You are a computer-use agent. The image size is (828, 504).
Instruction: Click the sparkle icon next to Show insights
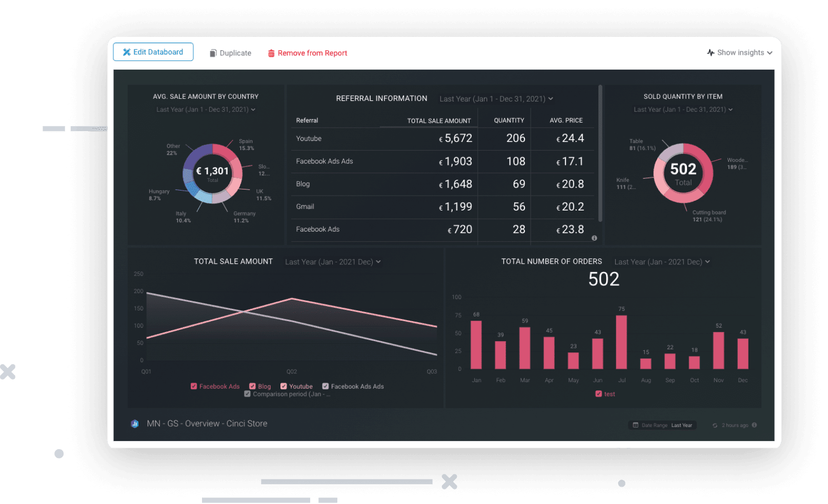[711, 52]
